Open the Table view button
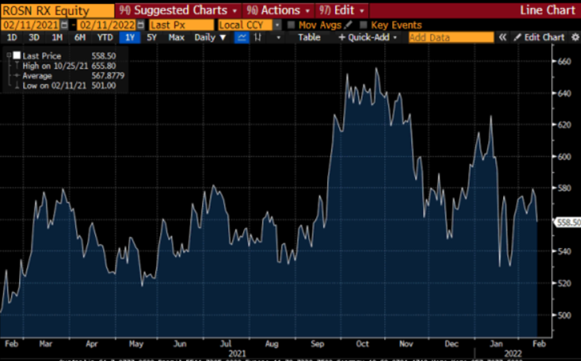 (x=309, y=37)
